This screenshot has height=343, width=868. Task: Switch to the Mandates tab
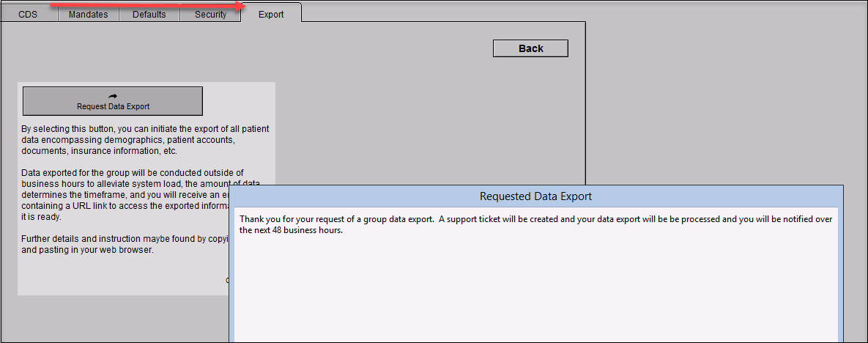(x=88, y=14)
